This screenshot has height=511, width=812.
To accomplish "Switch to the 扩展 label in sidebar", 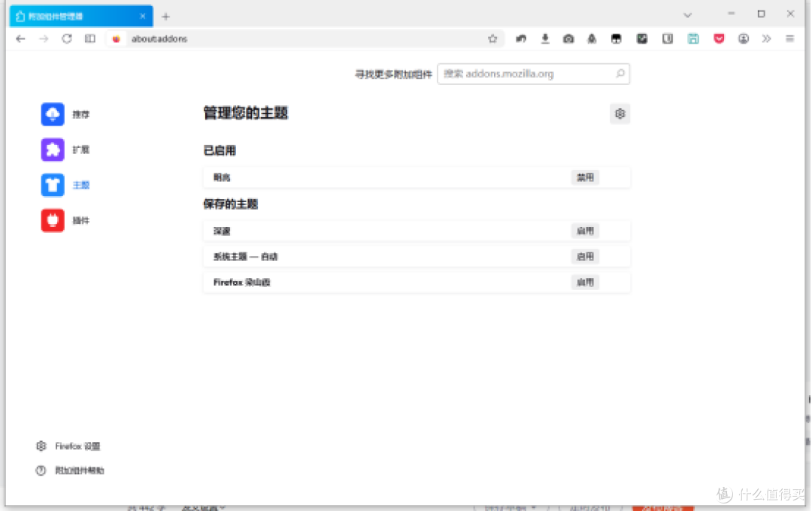I will pos(81,150).
